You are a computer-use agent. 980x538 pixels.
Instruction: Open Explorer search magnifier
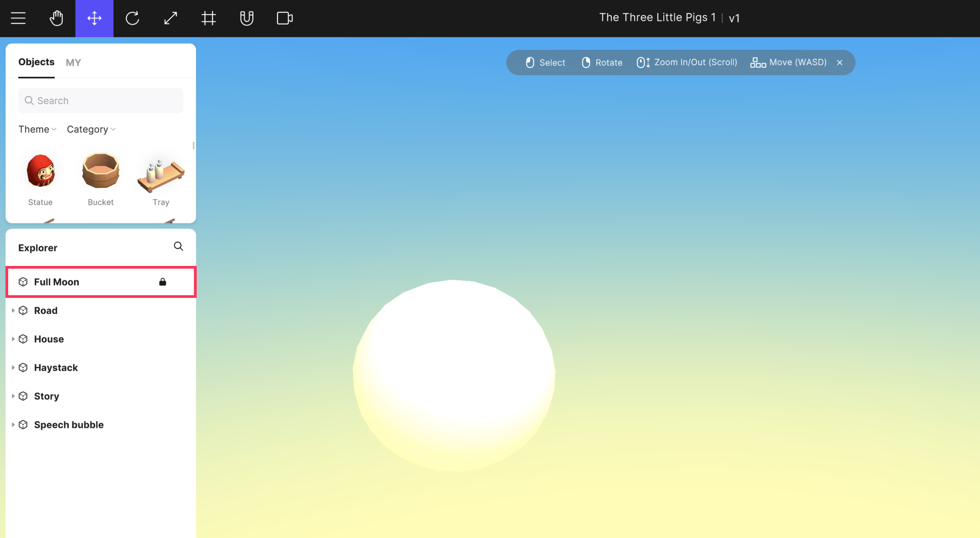(178, 246)
